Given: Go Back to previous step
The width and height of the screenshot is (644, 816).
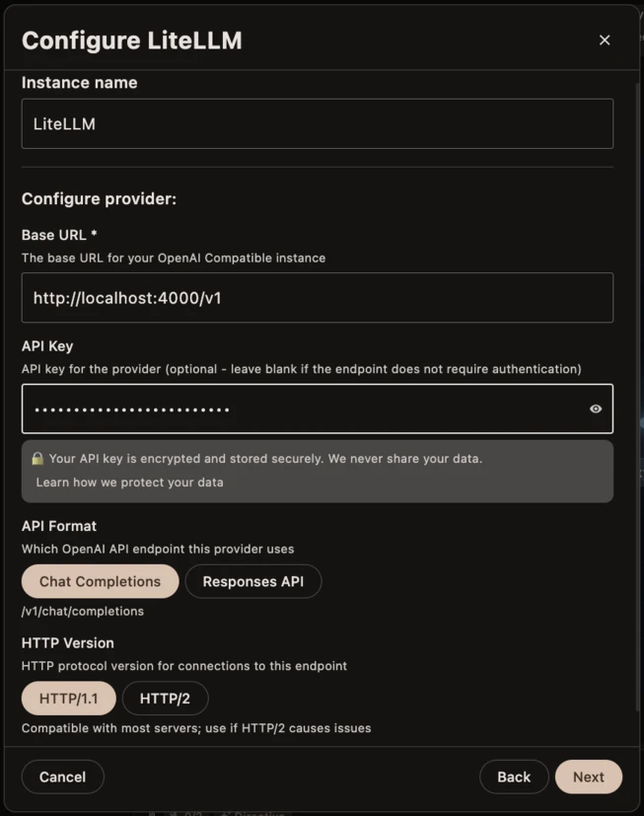Looking at the screenshot, I should tap(514, 777).
